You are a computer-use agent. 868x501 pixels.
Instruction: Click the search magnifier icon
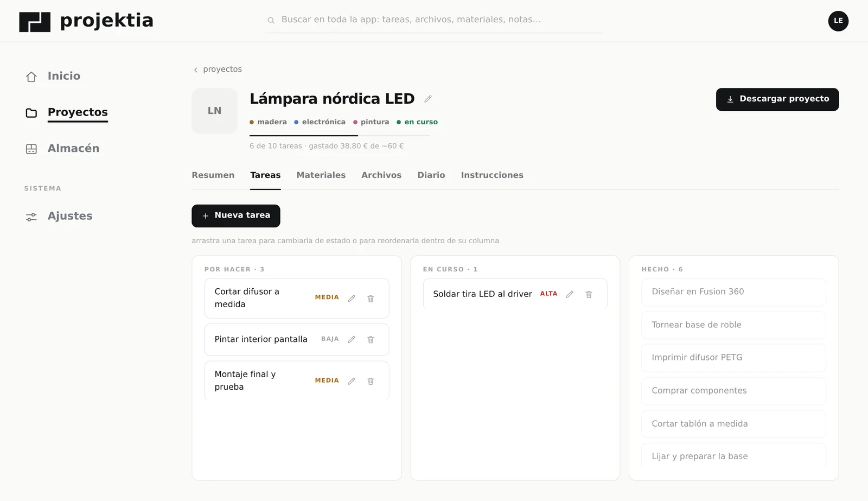tap(271, 20)
